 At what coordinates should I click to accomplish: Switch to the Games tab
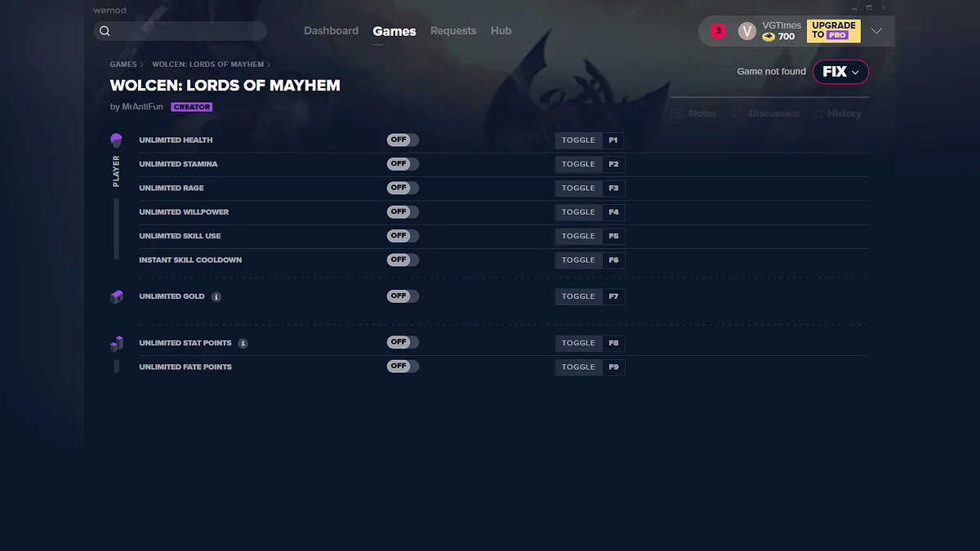tap(394, 31)
